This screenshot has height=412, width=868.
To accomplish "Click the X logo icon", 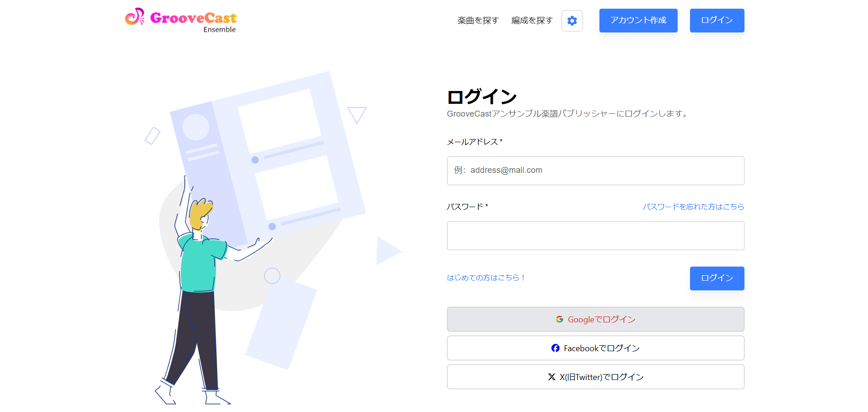I will coord(551,377).
